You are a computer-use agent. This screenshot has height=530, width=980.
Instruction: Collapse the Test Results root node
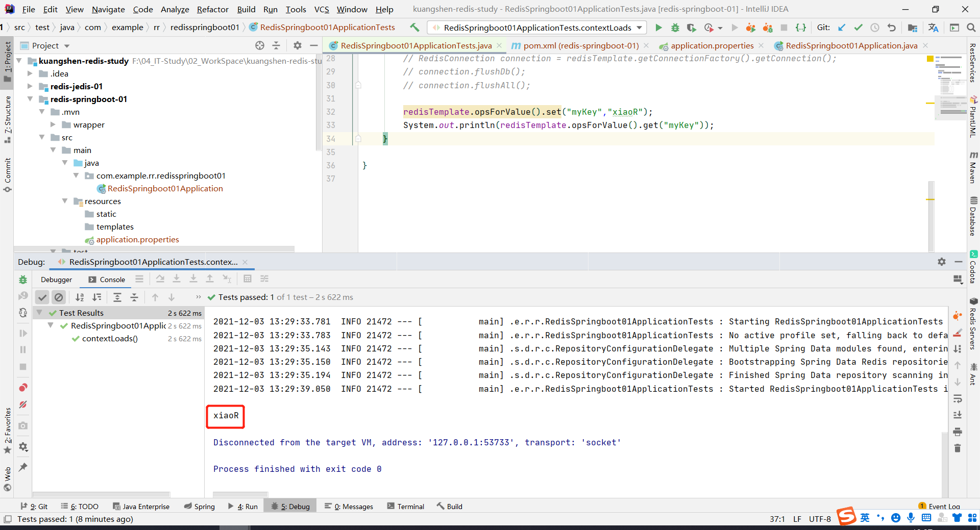[x=39, y=313]
